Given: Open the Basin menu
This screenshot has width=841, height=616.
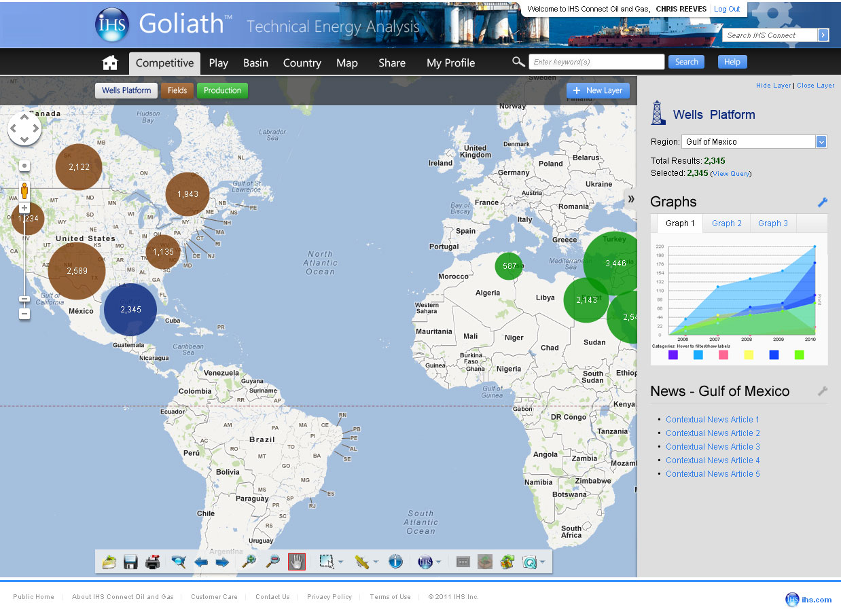Looking at the screenshot, I should click(255, 63).
